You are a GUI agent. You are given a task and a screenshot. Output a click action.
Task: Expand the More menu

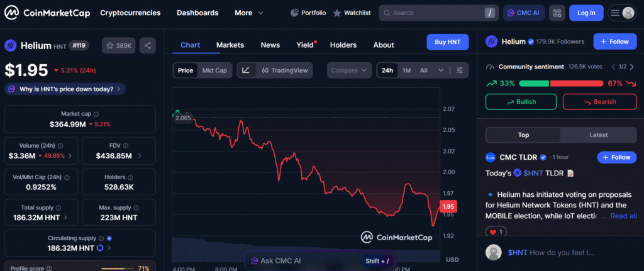click(249, 13)
